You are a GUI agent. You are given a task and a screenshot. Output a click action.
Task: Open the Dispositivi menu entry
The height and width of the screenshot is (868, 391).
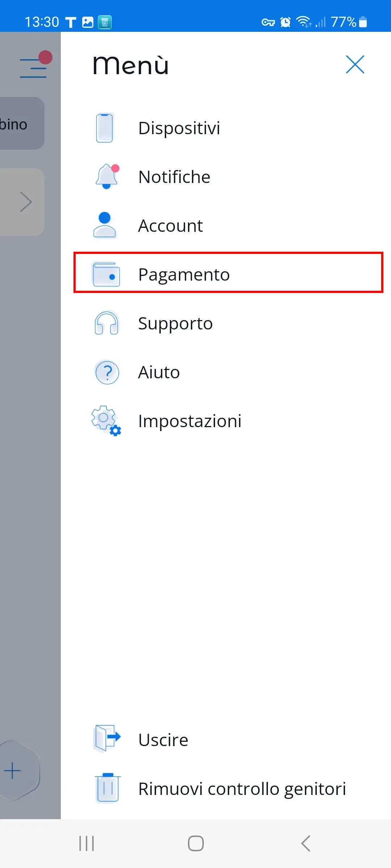179,128
